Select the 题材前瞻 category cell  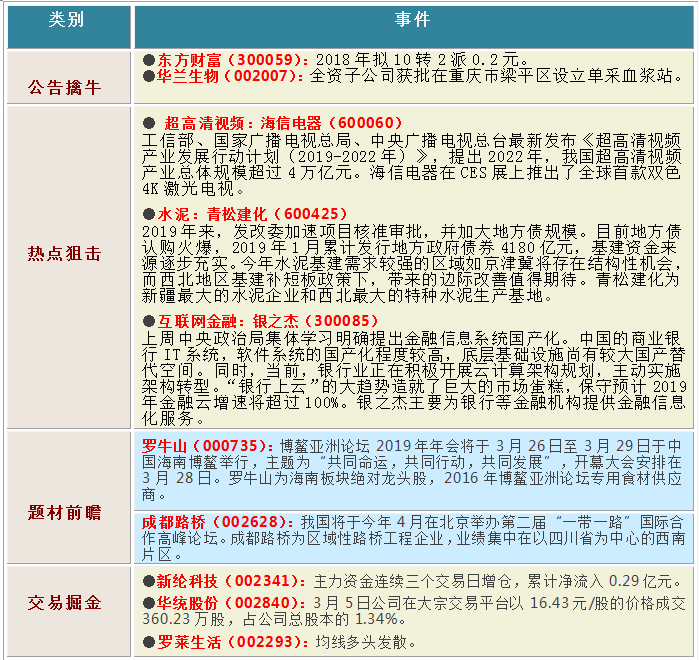(69, 497)
